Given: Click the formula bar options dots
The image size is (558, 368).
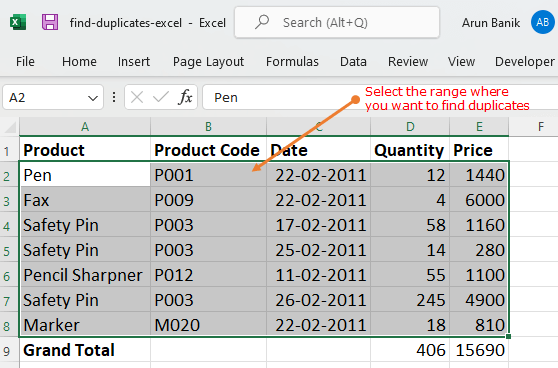Looking at the screenshot, I should pyautogui.click(x=114, y=97).
